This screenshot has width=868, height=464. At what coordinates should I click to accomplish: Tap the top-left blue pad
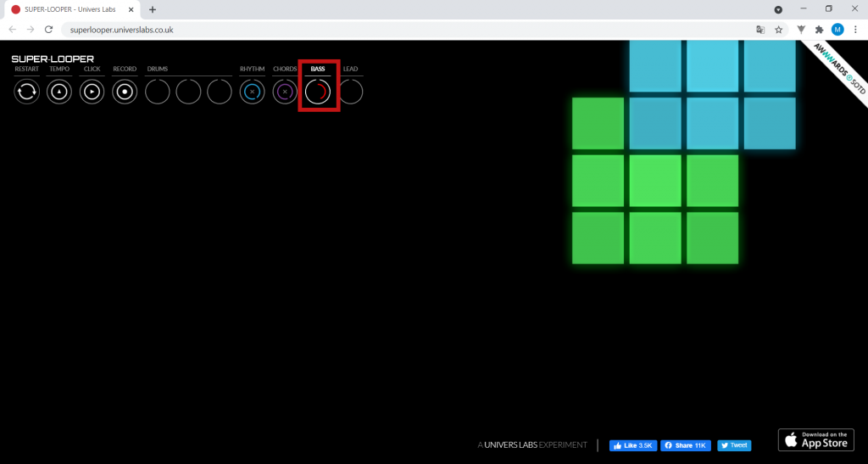655,66
